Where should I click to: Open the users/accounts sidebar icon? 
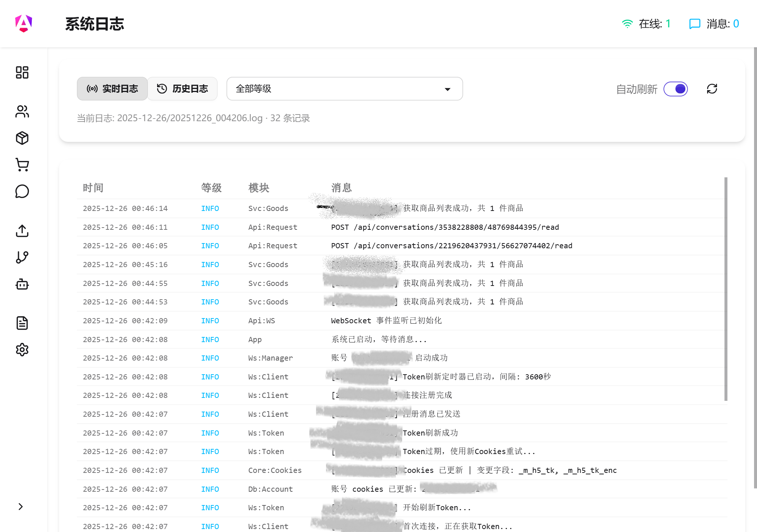pyautogui.click(x=22, y=111)
